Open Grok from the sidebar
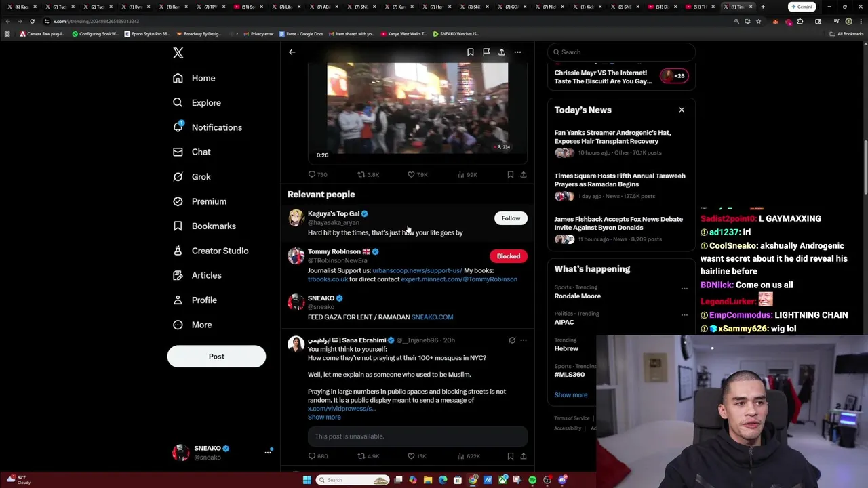Image resolution: width=868 pixels, height=488 pixels. (x=192, y=177)
